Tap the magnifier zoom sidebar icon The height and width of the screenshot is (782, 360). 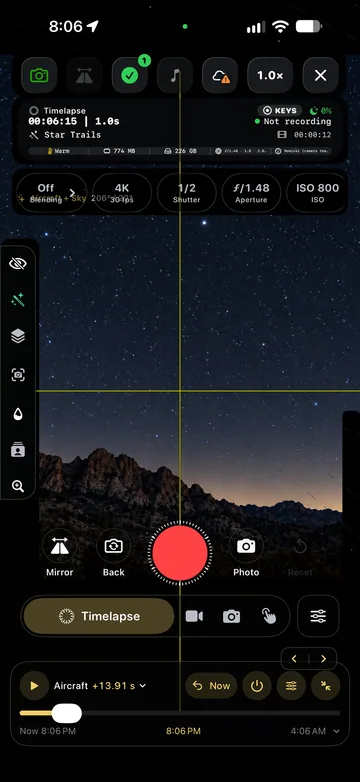pyautogui.click(x=18, y=486)
